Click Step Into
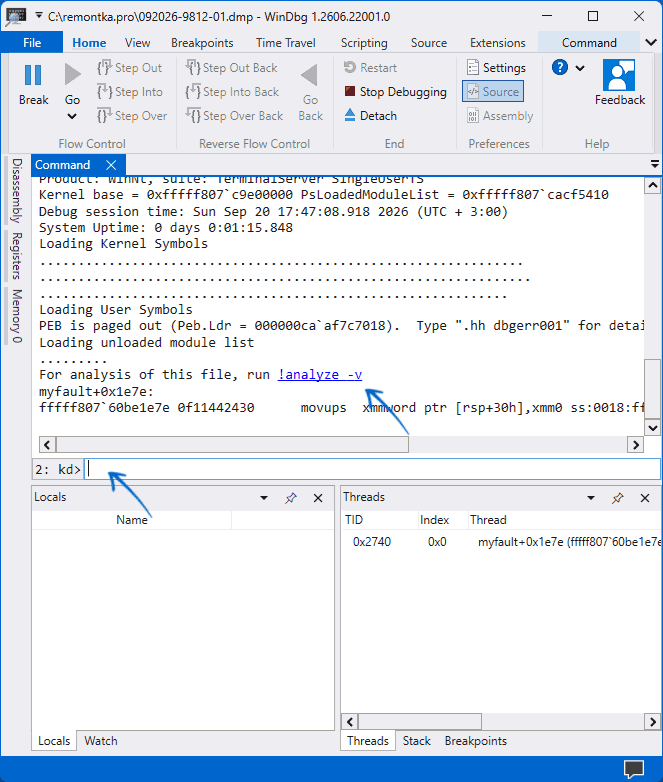The height and width of the screenshot is (782, 663). [130, 92]
